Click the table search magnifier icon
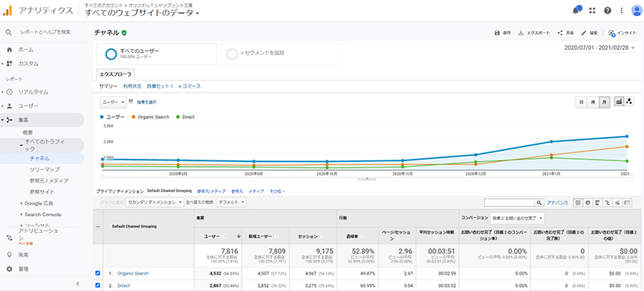Screen dimensions: 644x291 pyautogui.click(x=539, y=202)
